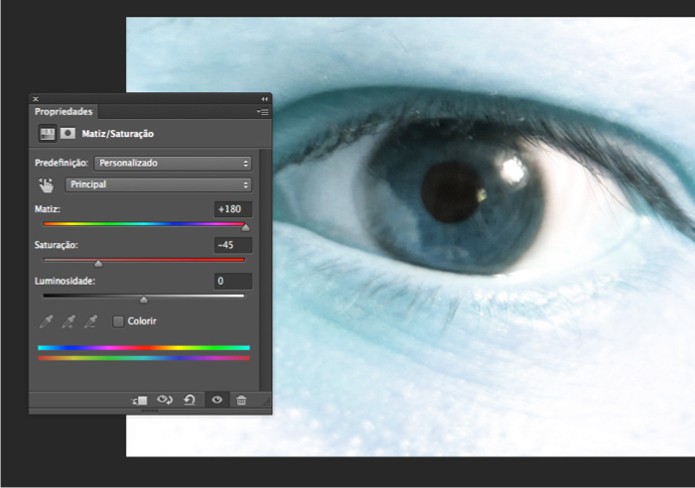The height and width of the screenshot is (488, 695).
Task: Click the Matiz value field showing +180
Action: click(233, 209)
